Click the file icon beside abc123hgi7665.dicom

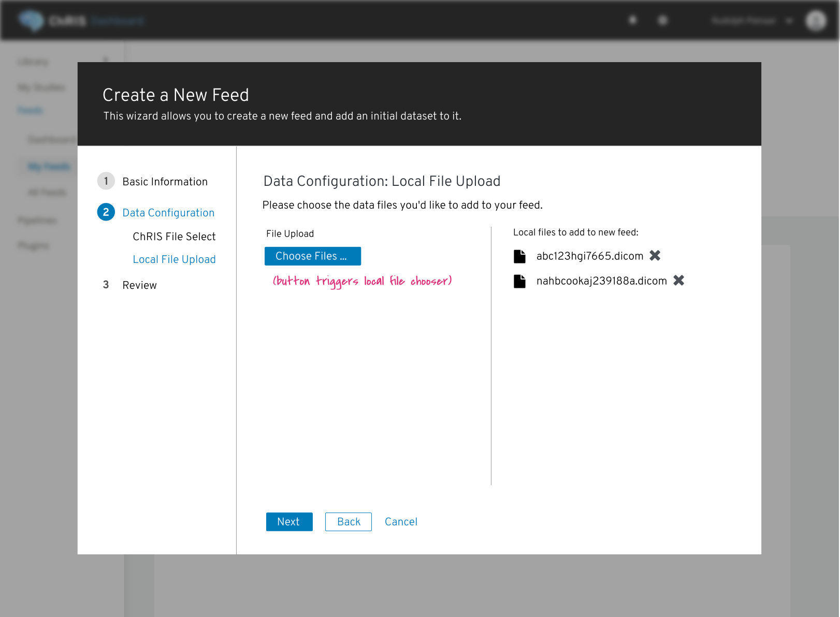[x=519, y=256]
